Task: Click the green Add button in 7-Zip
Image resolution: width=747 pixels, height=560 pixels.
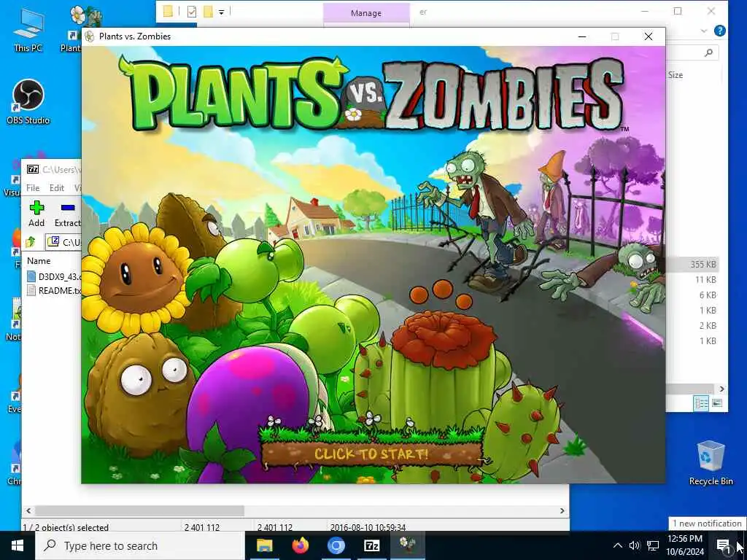Action: click(36, 214)
